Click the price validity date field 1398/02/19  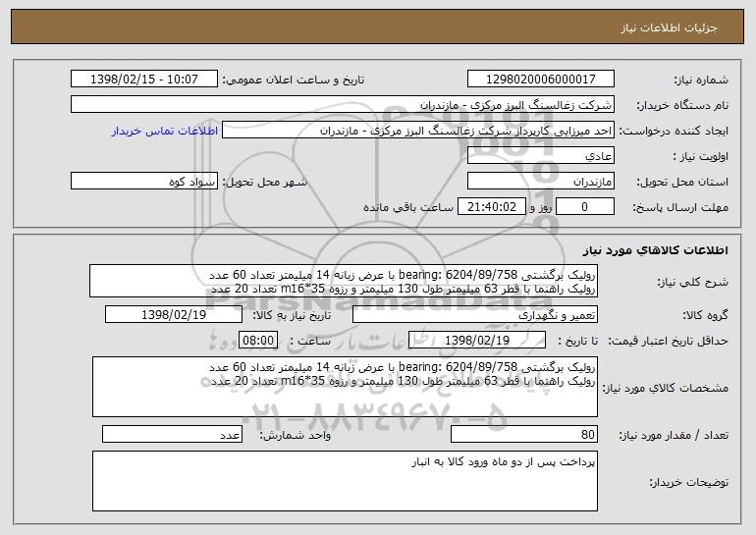[477, 341]
